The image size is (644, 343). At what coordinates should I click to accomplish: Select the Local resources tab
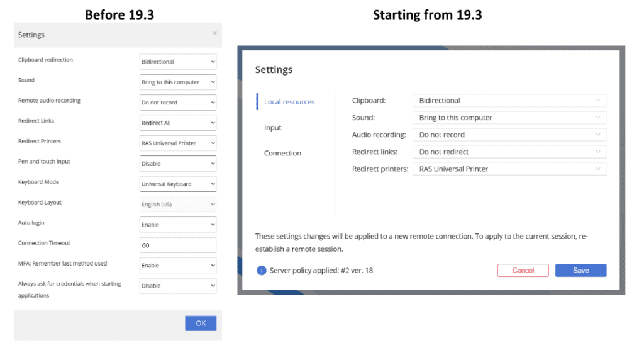point(289,102)
